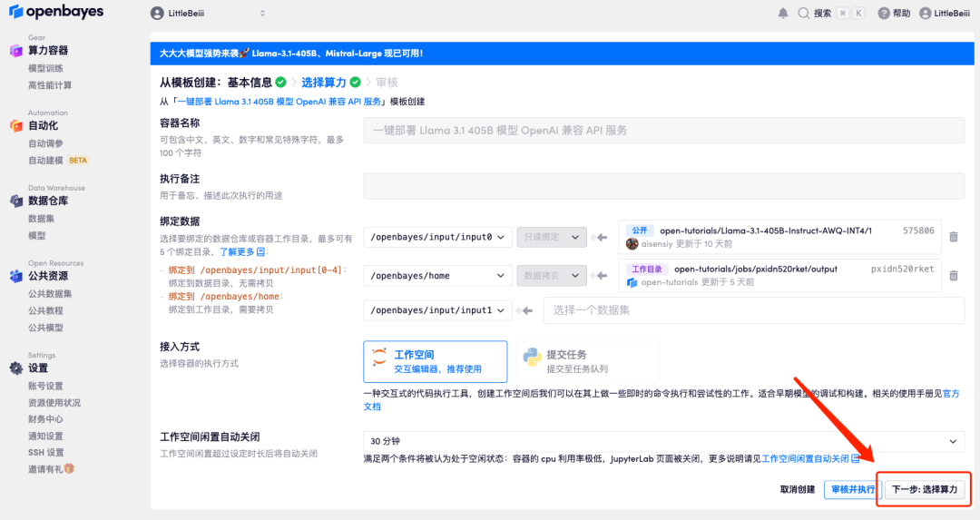The width and height of the screenshot is (980, 520).
Task: Go to 选择算力 step
Action: (x=324, y=83)
